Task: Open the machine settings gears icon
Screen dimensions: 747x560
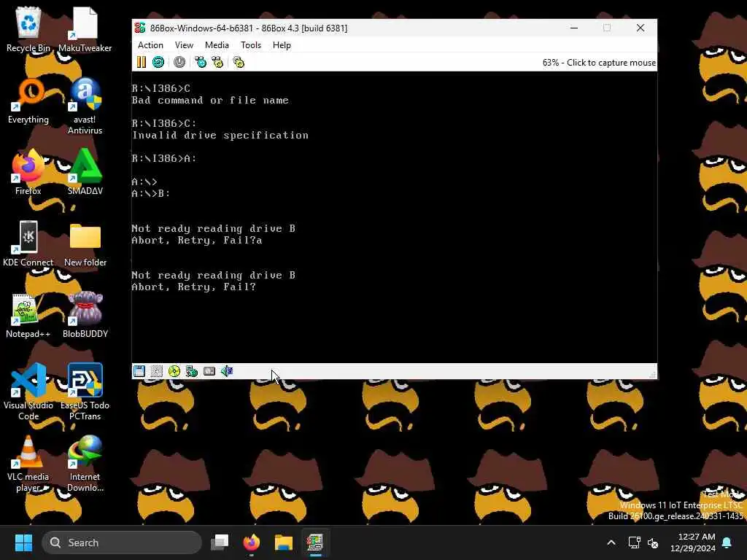Action: [239, 62]
